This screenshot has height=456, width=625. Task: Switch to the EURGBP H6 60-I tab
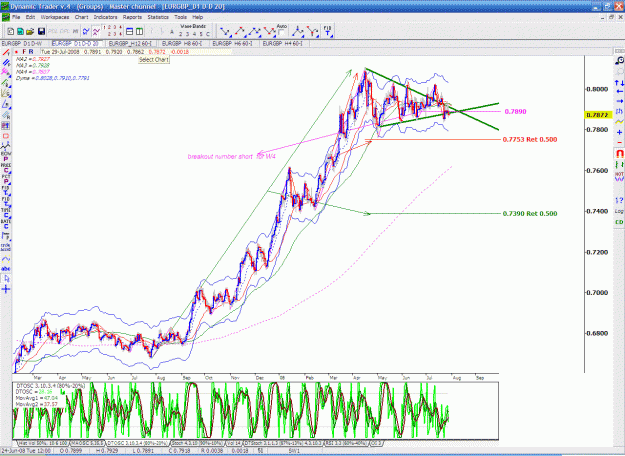click(232, 43)
